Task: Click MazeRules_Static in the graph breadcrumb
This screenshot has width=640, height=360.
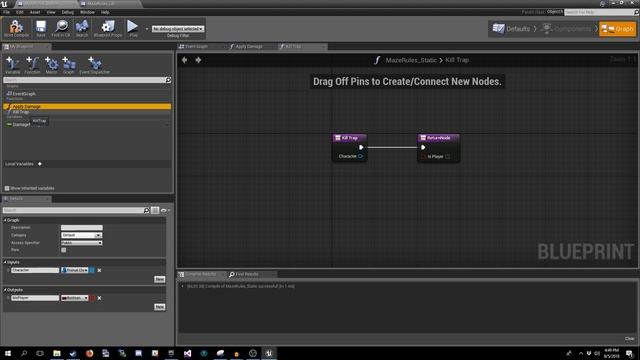Action: tap(411, 60)
